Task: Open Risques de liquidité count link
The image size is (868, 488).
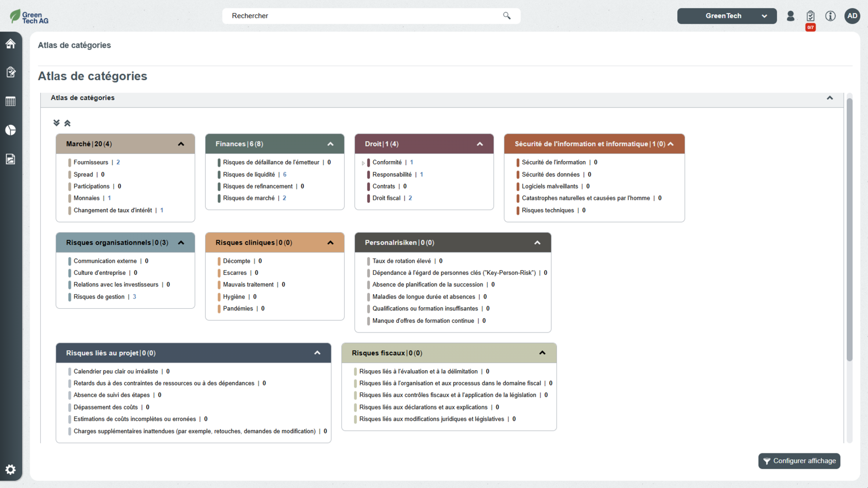Action: click(x=285, y=175)
